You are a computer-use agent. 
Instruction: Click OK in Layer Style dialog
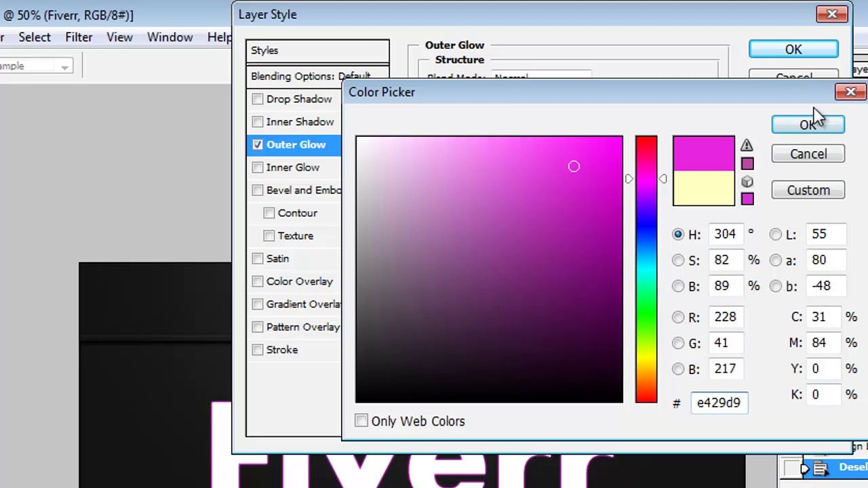(x=793, y=49)
